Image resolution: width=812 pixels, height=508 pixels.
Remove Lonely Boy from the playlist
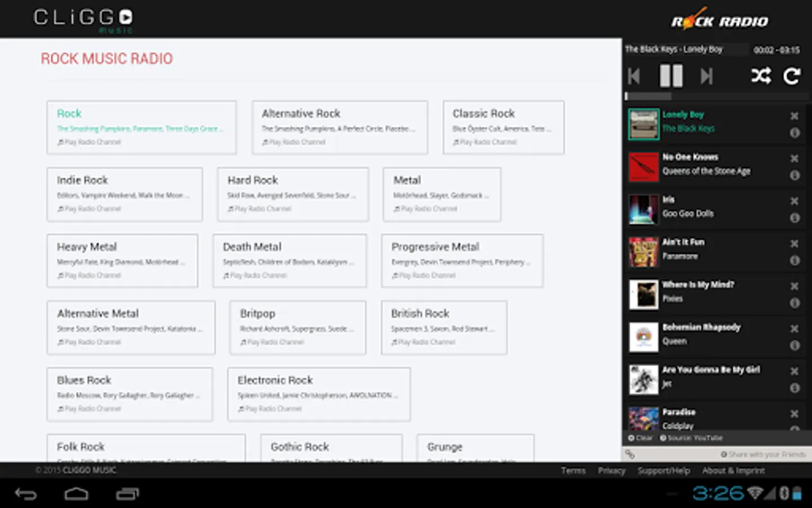click(x=795, y=116)
